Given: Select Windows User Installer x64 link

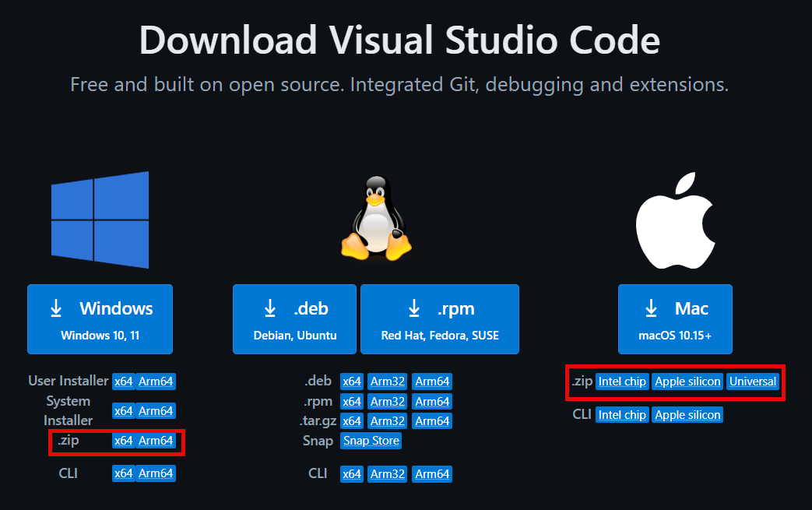Looking at the screenshot, I should pyautogui.click(x=123, y=382).
